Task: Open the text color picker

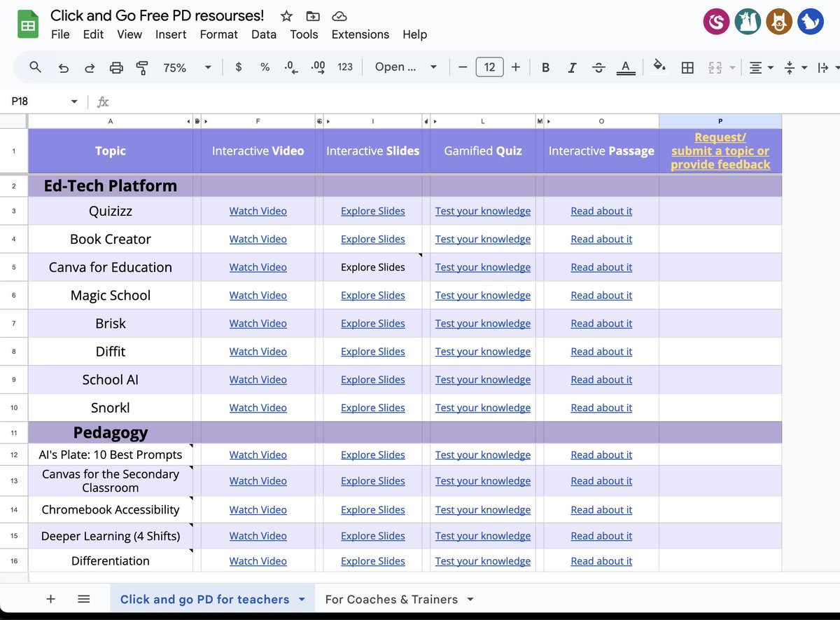Action: (625, 67)
